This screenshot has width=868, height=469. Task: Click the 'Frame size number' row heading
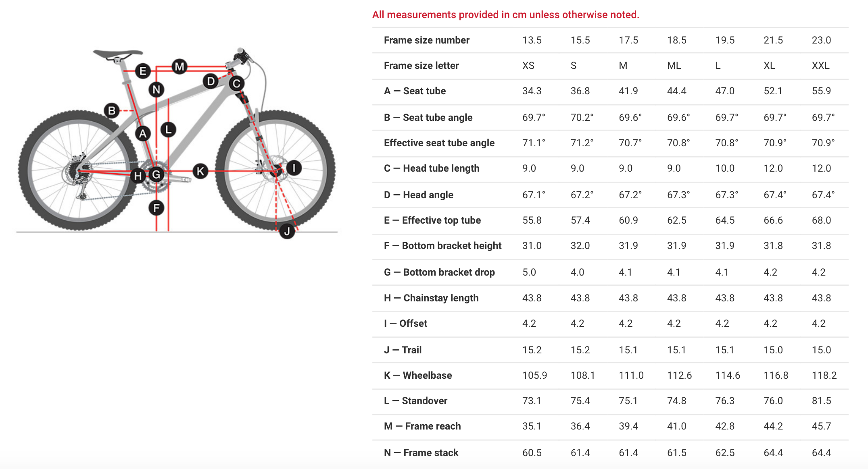426,40
